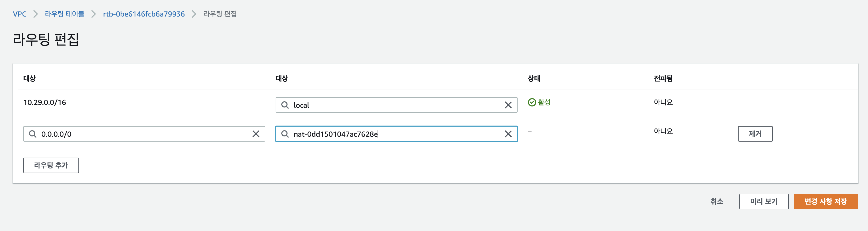The image size is (868, 231).
Task: Open rtb-0be6146fcb6a79936 breadcrumb link
Action: click(x=144, y=14)
